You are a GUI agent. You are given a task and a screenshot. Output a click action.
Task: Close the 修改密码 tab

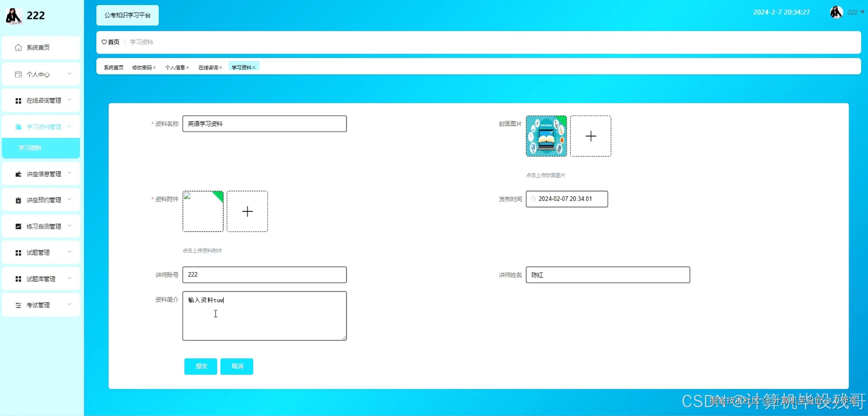pos(154,68)
